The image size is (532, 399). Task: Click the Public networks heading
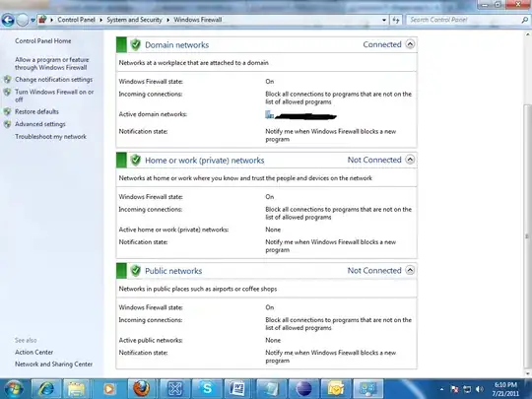click(x=173, y=271)
